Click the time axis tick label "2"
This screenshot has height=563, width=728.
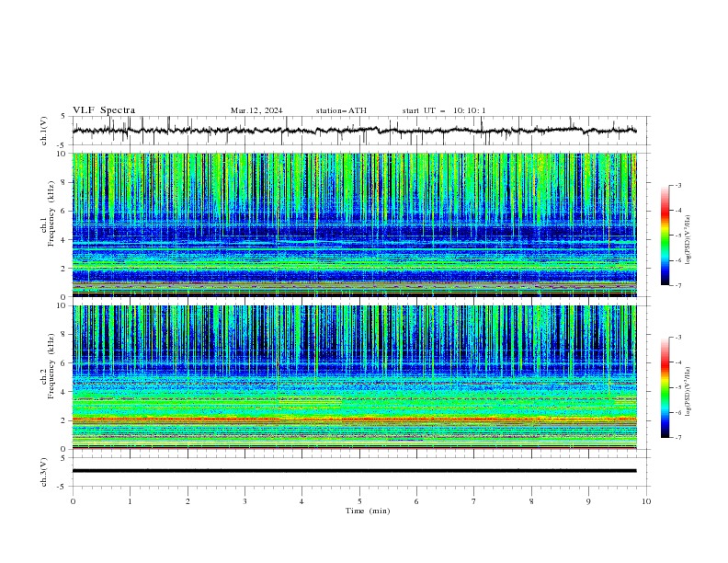click(188, 501)
